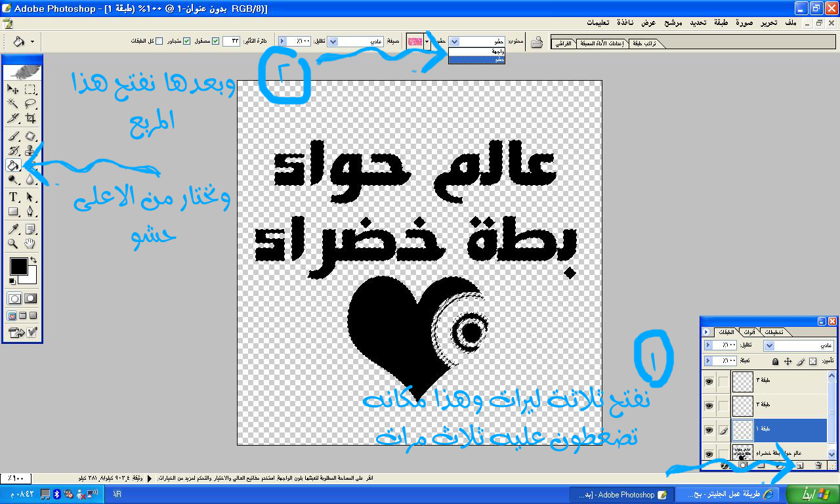
Task: Open the layer blend mode عادي dropdown
Action: (797, 345)
